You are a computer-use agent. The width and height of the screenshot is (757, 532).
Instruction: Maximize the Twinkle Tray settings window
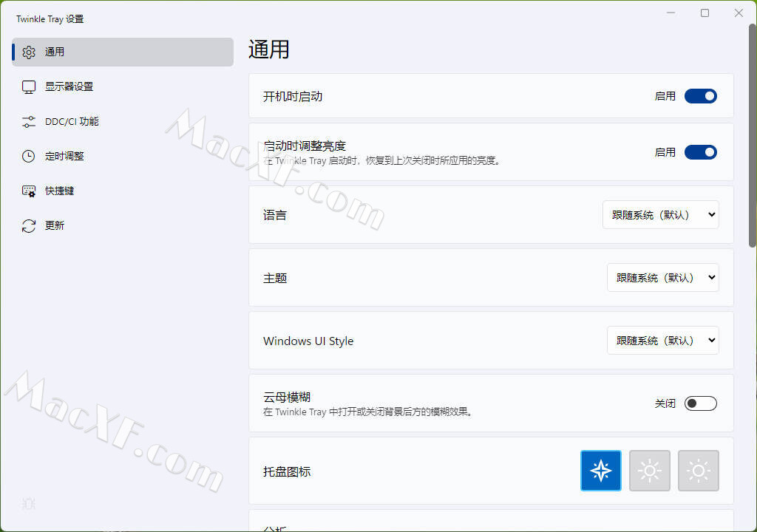click(705, 13)
